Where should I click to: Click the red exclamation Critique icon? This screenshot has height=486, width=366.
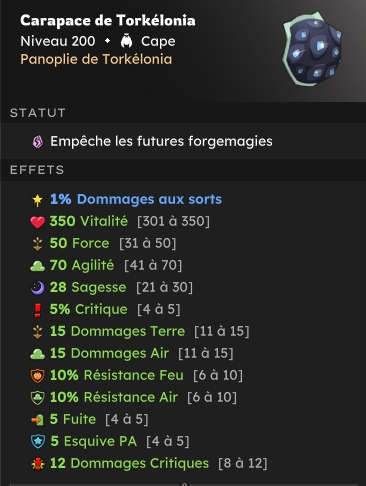(38, 310)
